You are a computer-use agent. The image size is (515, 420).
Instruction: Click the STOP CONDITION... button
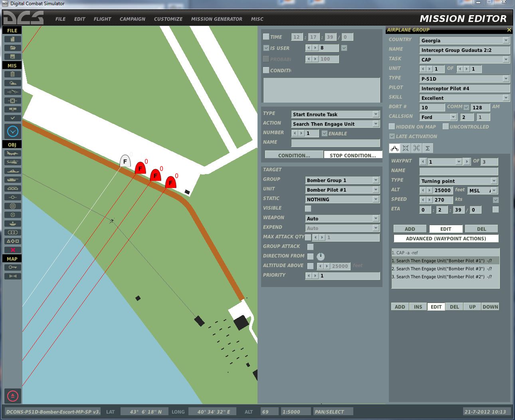coord(353,155)
